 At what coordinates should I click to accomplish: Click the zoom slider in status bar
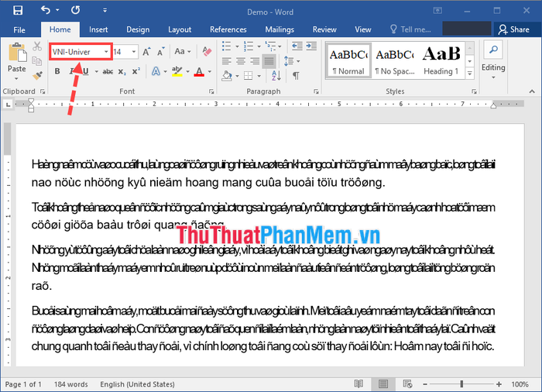point(462,384)
